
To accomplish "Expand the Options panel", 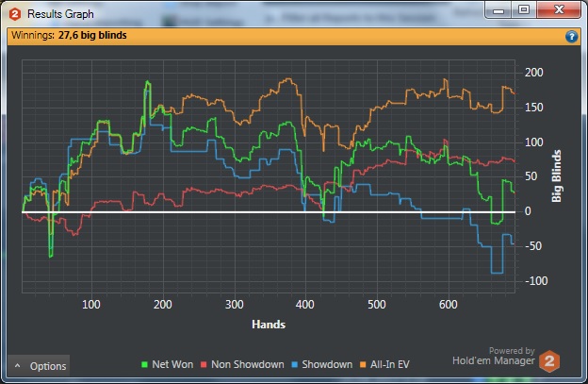I will 39,366.
